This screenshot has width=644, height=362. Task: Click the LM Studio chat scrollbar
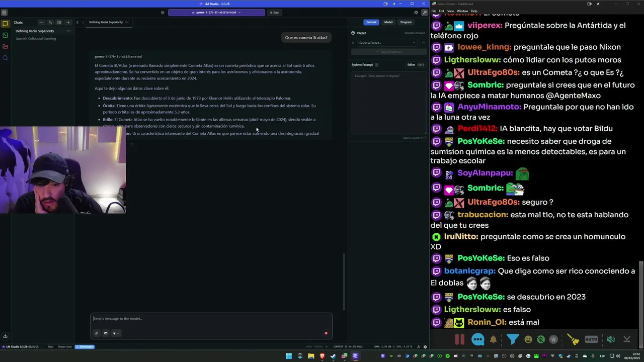345,282
